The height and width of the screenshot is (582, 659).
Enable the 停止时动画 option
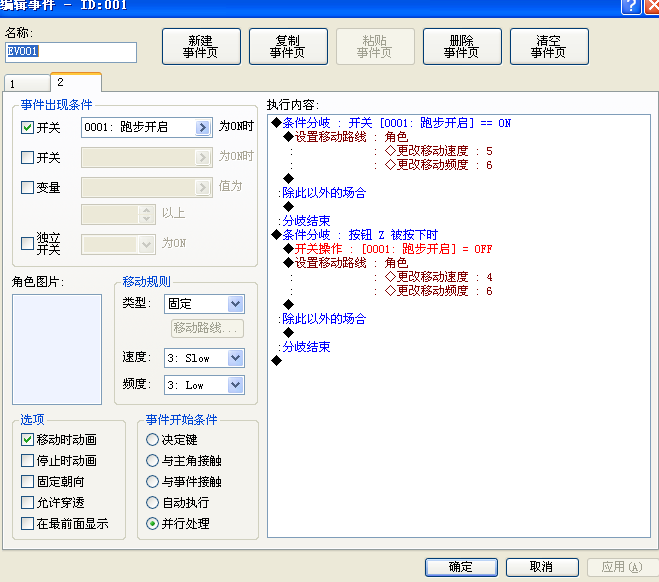[27, 461]
